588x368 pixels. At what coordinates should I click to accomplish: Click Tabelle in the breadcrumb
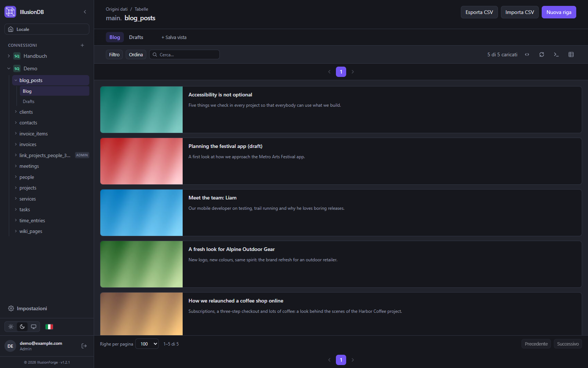pos(141,9)
